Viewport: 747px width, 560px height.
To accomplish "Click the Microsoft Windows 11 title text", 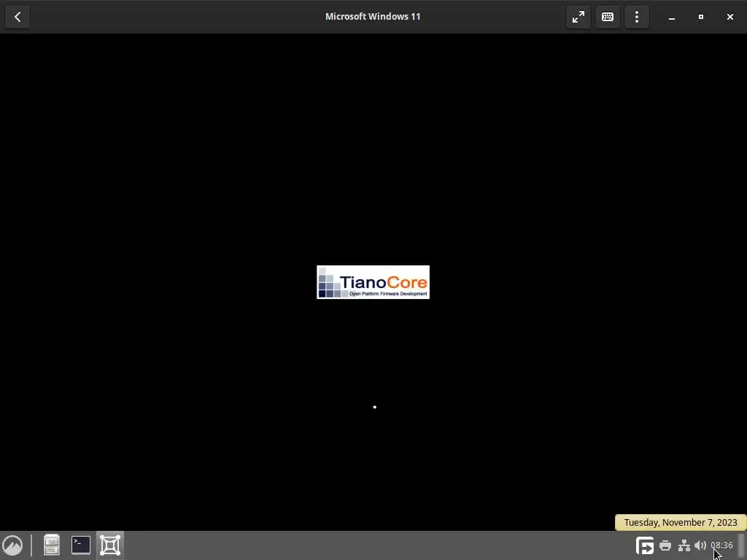I will click(x=373, y=17).
